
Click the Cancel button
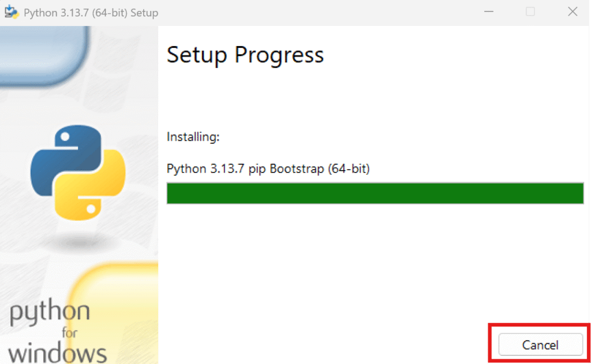click(x=540, y=344)
